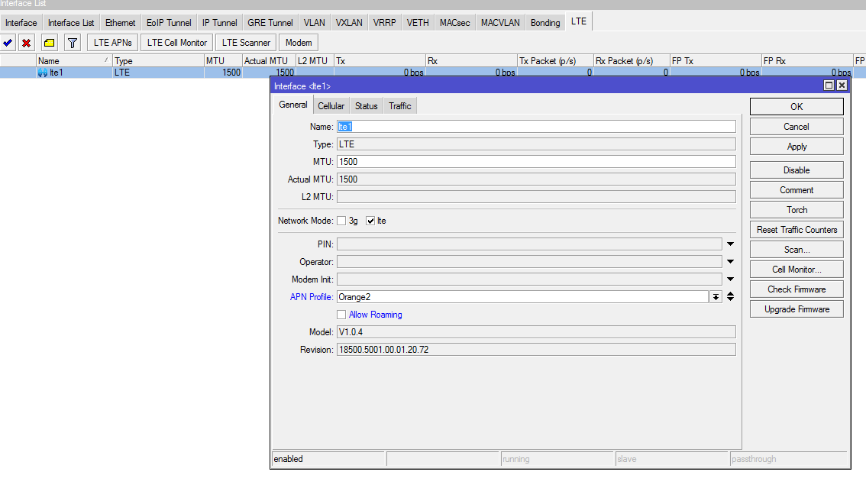Viewport: 866px width, 504px height.
Task: Click Reset Traffic Counters button
Action: 797,230
